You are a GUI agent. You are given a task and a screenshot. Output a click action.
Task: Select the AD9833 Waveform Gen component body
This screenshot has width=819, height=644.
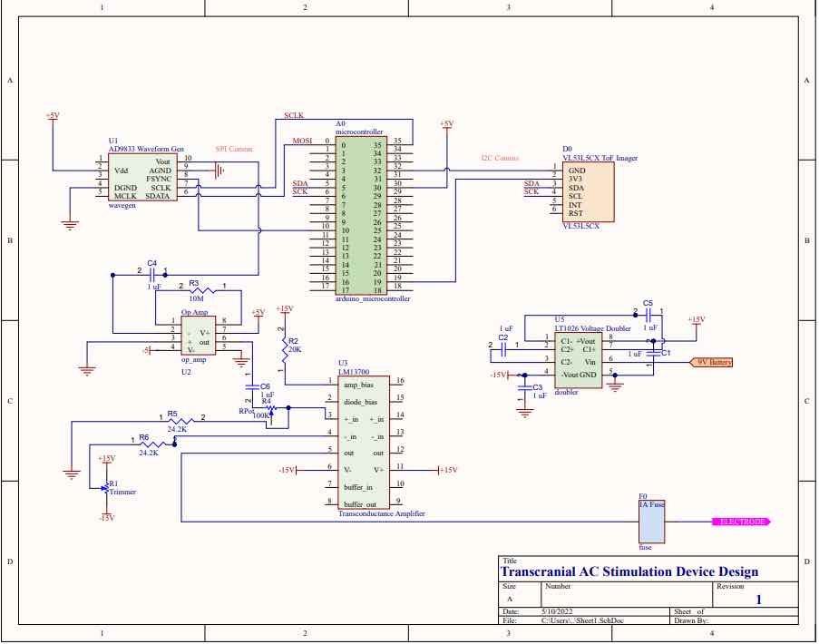(x=142, y=177)
